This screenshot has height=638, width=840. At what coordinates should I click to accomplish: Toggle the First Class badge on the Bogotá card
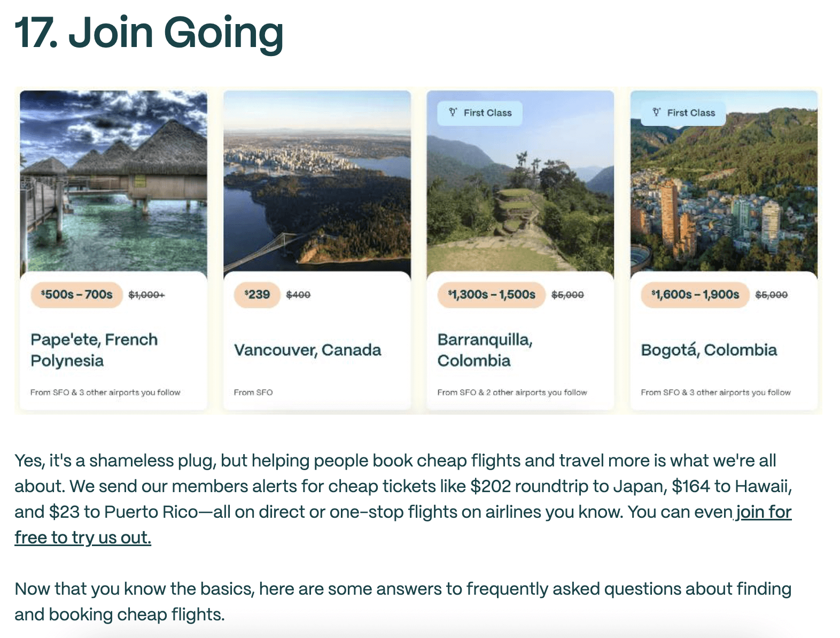(x=683, y=113)
